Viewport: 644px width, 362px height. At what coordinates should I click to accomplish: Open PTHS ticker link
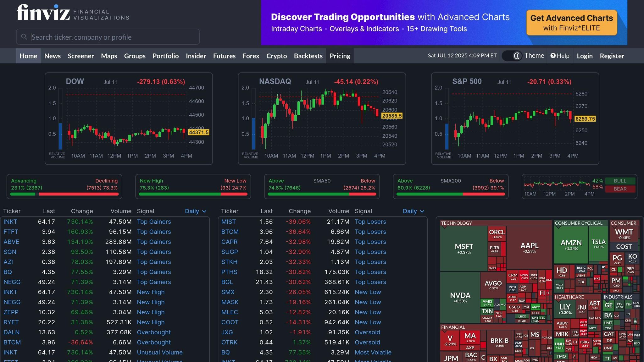[x=229, y=272]
